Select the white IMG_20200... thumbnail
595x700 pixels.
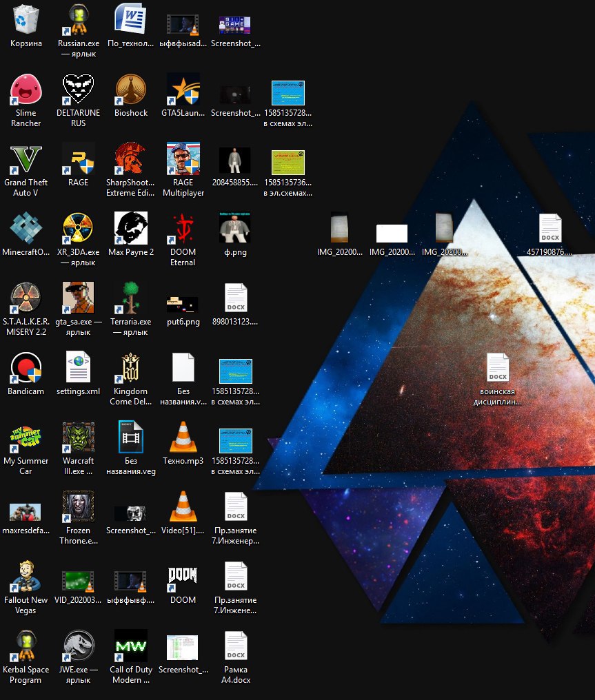point(392,233)
